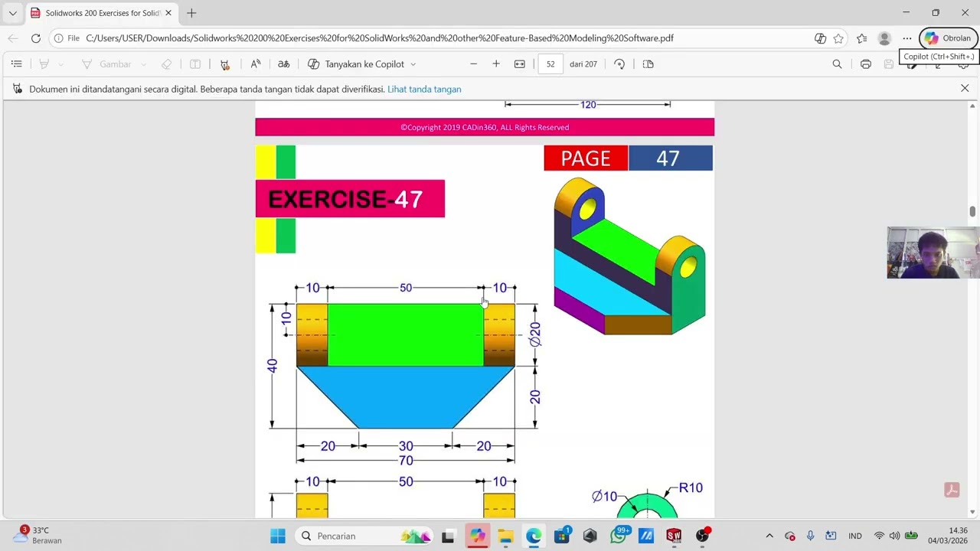The width and height of the screenshot is (980, 551).
Task: Click the translate document icon
Action: click(x=283, y=64)
